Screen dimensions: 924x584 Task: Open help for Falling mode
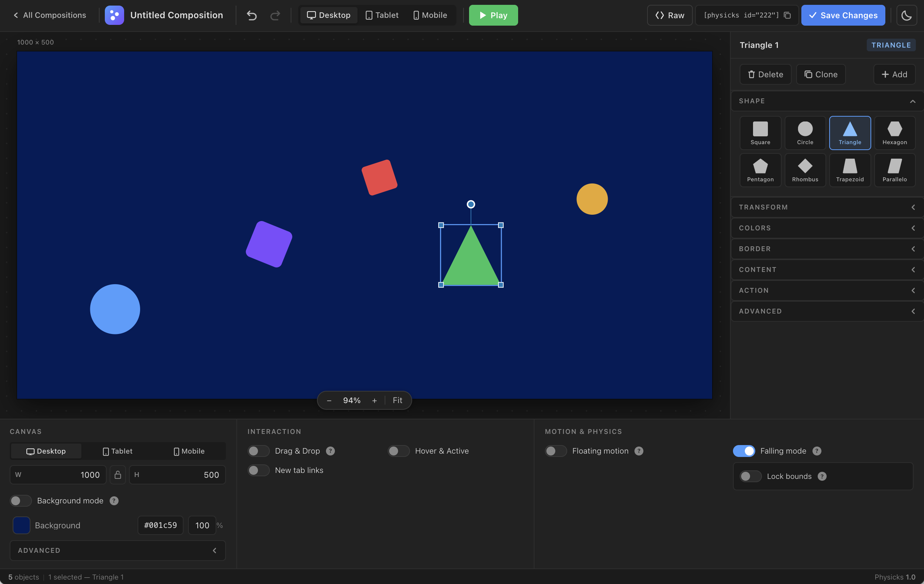coord(817,451)
